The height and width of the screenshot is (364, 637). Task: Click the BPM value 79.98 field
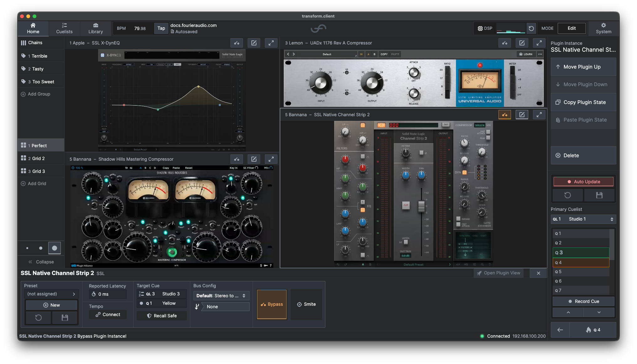click(140, 29)
